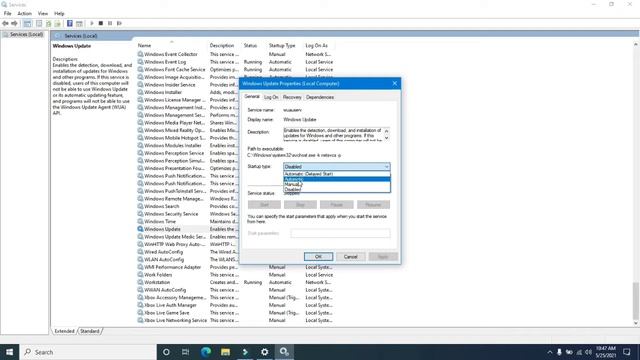Switch to the Recovery tab
Image resolution: width=640 pixels, height=360 pixels.
click(292, 97)
